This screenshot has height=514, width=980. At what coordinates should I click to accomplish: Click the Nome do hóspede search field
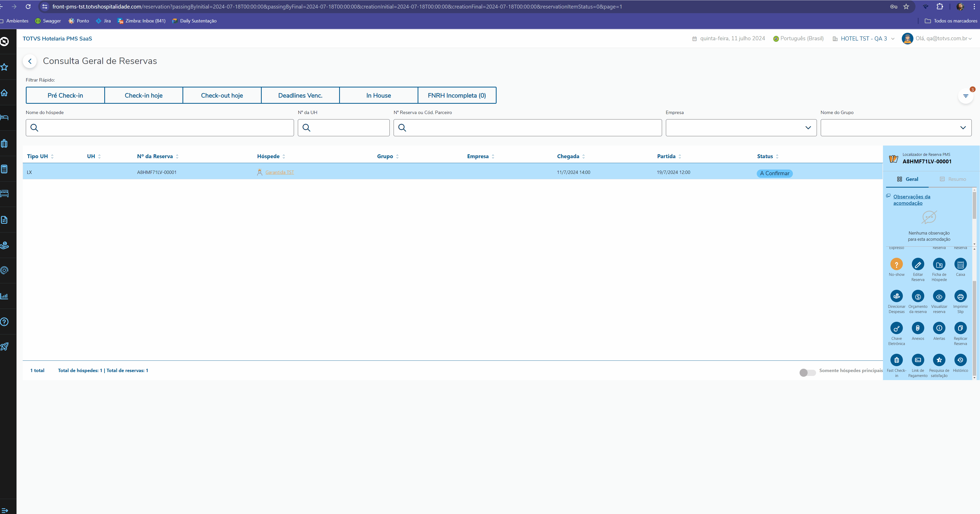(160, 128)
